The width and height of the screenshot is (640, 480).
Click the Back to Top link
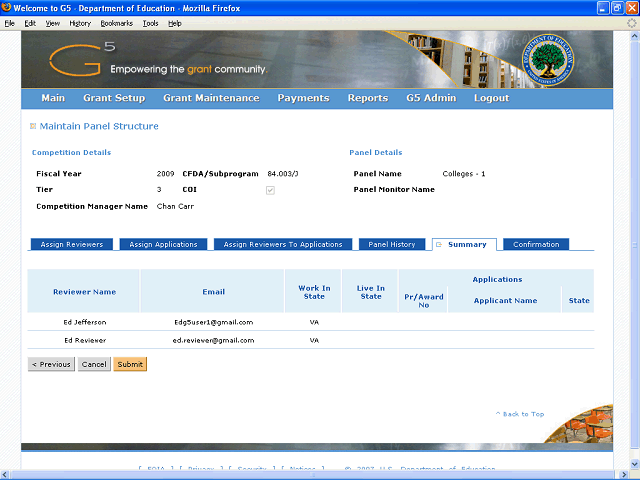tap(520, 414)
